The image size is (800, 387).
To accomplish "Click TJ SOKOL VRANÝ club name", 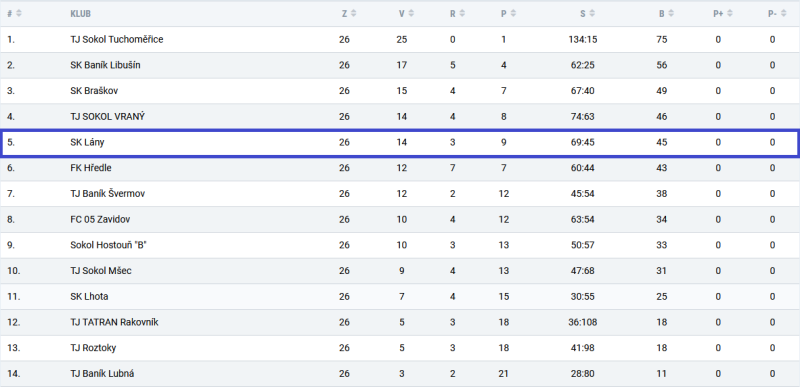I will [x=108, y=117].
